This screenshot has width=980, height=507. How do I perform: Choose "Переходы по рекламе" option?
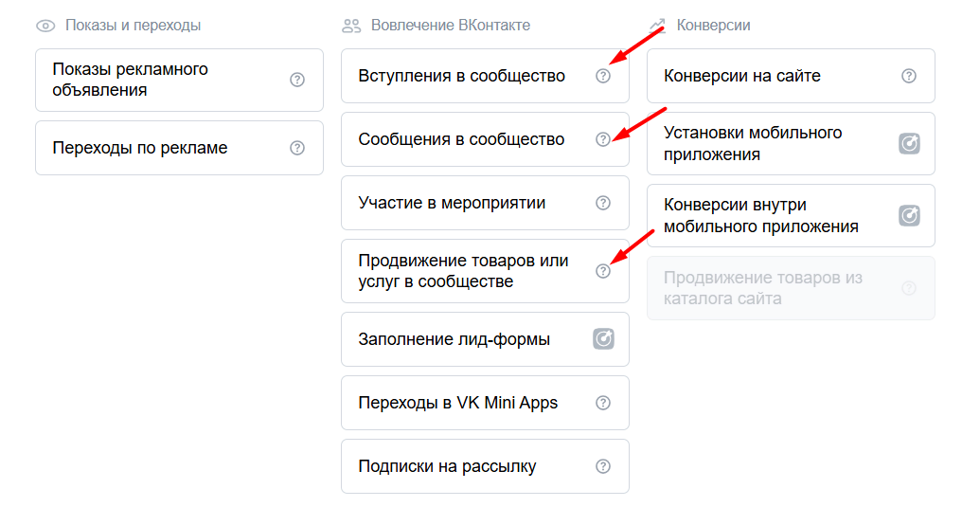tap(140, 148)
